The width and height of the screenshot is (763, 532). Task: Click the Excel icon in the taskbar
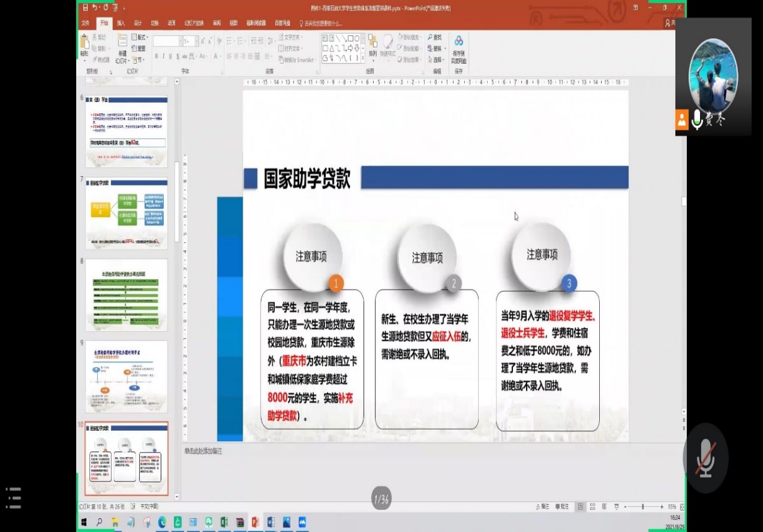point(224,522)
